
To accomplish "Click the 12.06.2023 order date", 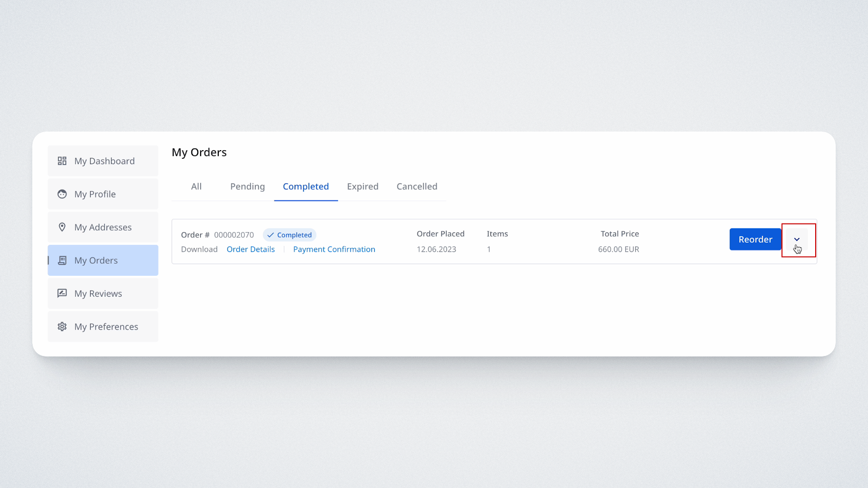I will (x=436, y=249).
